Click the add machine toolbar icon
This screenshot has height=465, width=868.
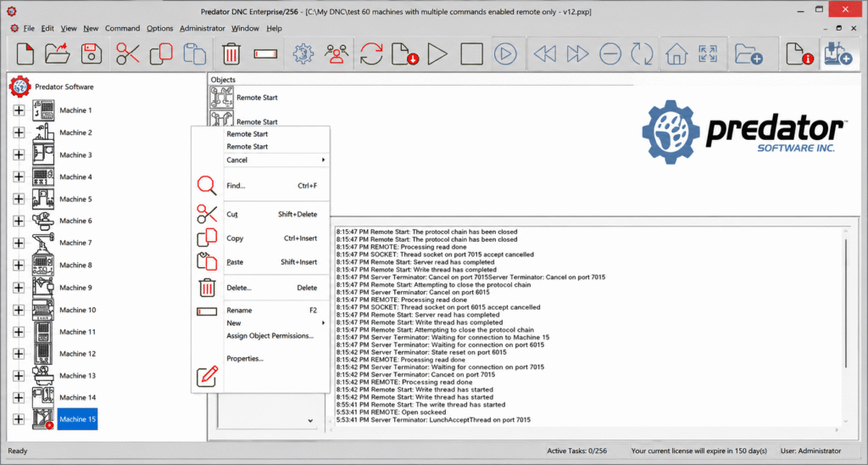point(837,54)
